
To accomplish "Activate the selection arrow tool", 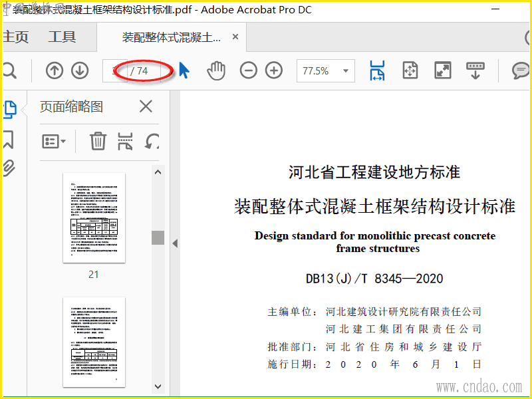I will click(184, 70).
